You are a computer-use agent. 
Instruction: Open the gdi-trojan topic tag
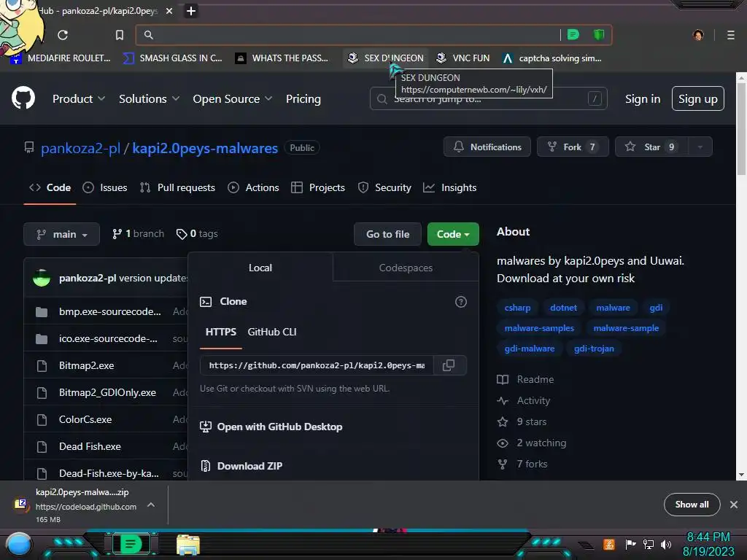point(594,349)
